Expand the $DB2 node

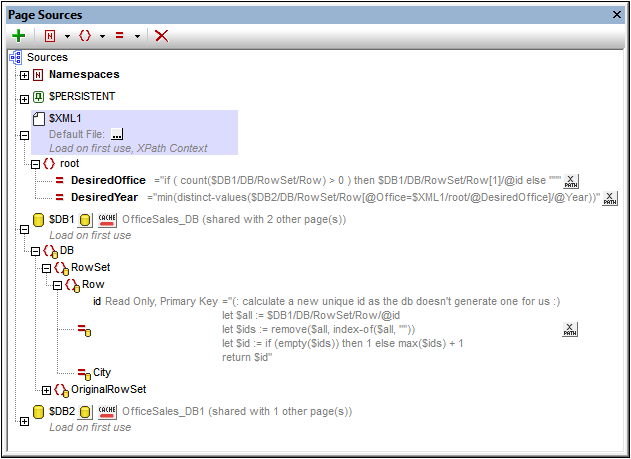[x=25, y=422]
